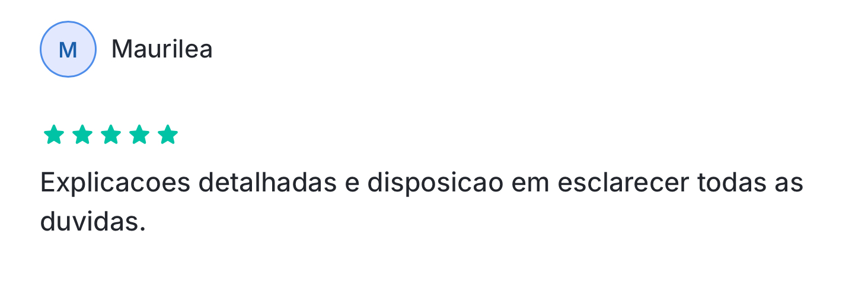Click the single letter e after detalhadas
The height and width of the screenshot is (291, 868).
[x=352, y=185]
